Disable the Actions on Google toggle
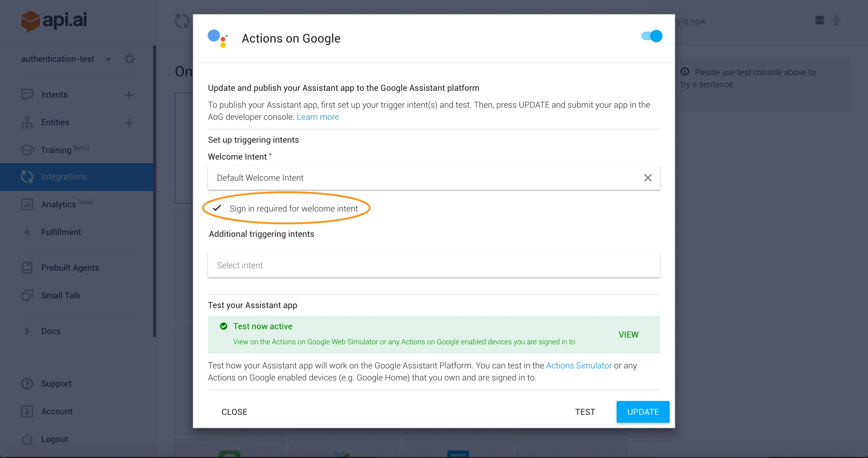Viewport: 868px width, 458px height. tap(652, 36)
